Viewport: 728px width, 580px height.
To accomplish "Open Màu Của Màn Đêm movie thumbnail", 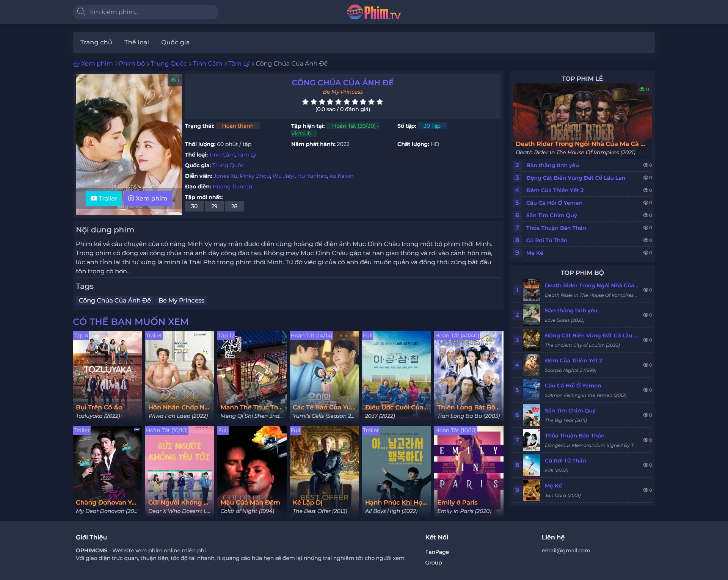I will pyautogui.click(x=252, y=471).
